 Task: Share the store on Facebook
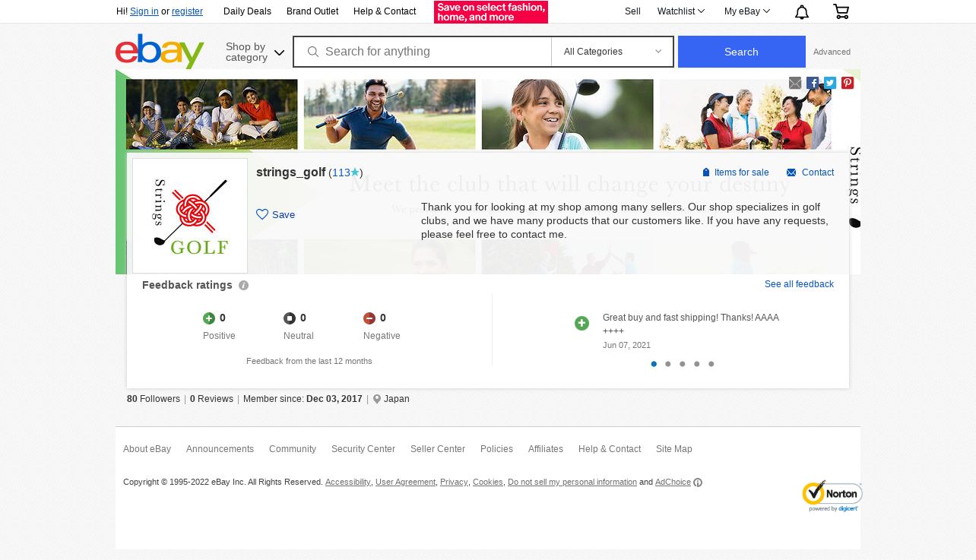click(813, 83)
